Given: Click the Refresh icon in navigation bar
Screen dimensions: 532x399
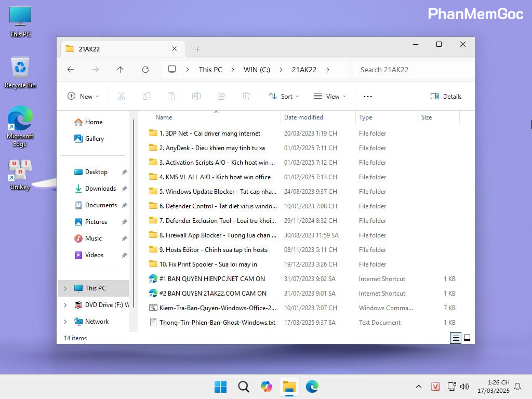Looking at the screenshot, I should click(145, 70).
